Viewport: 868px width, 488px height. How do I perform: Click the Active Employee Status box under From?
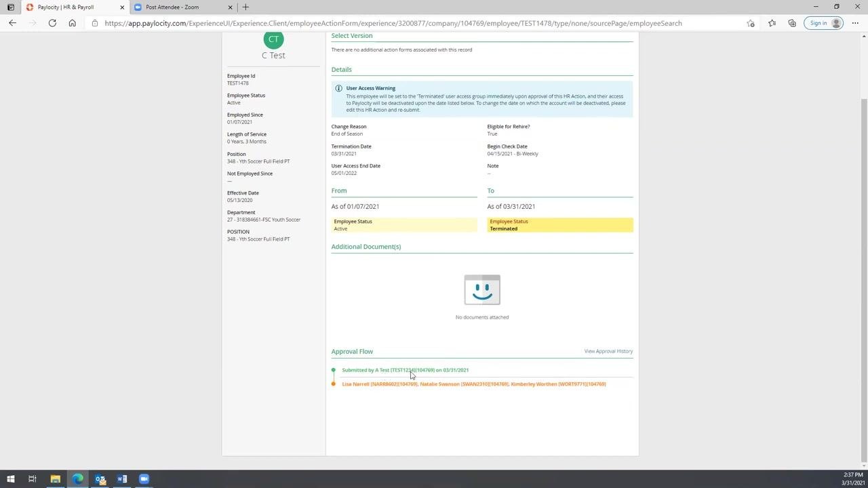click(x=404, y=225)
